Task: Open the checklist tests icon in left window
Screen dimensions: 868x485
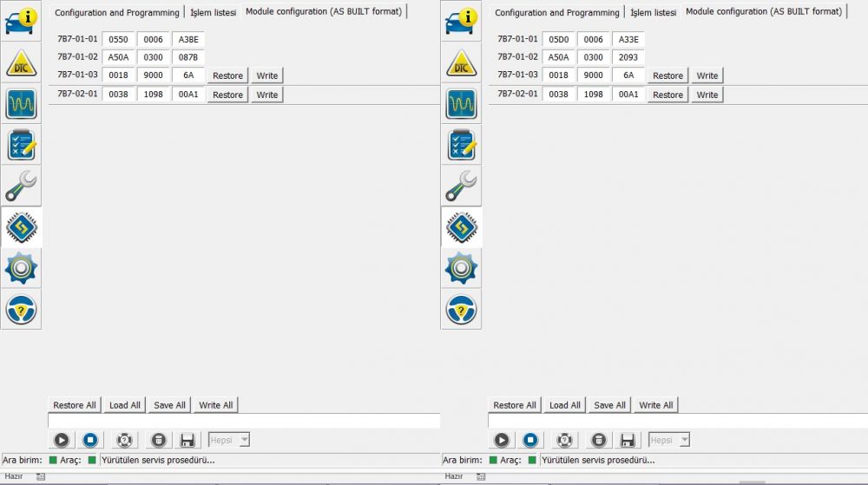Action: (x=21, y=144)
